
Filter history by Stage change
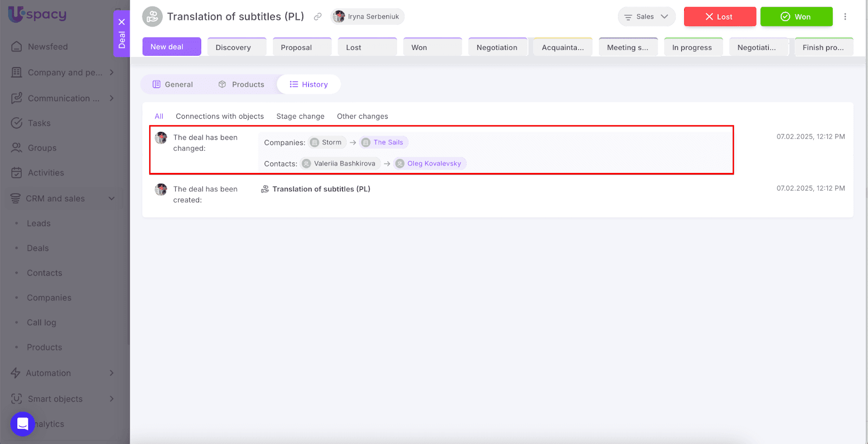[x=300, y=117]
